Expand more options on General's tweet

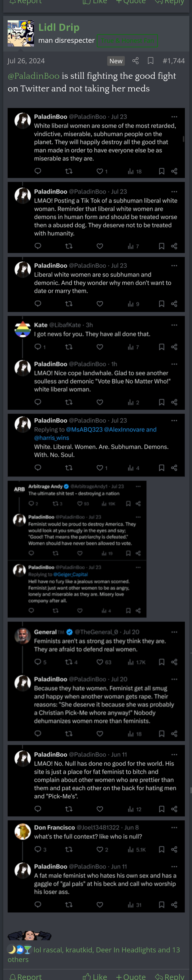174,632
